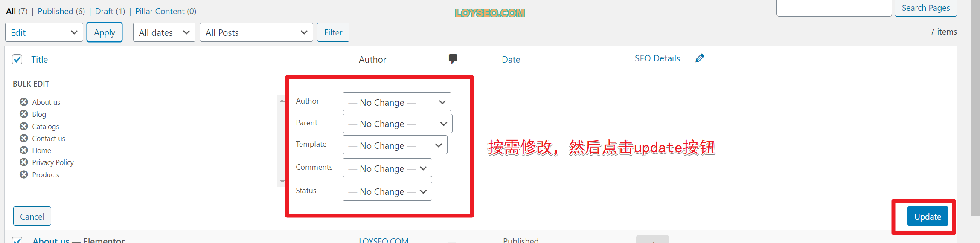Remove Products from bulk edit list
Screen dimensions: 980x243
24,174
